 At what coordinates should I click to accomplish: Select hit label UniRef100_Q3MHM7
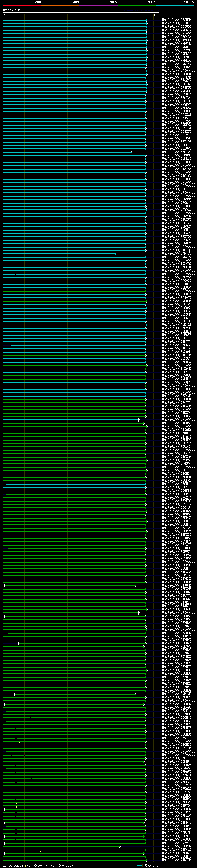pos(177,155)
